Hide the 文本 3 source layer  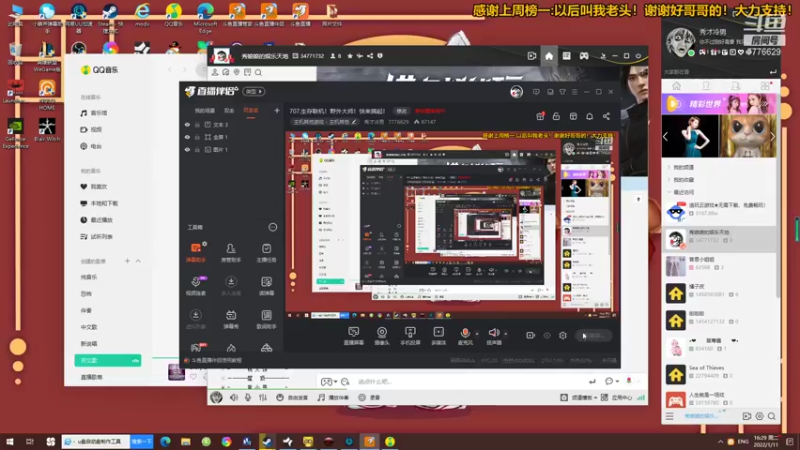(x=187, y=124)
